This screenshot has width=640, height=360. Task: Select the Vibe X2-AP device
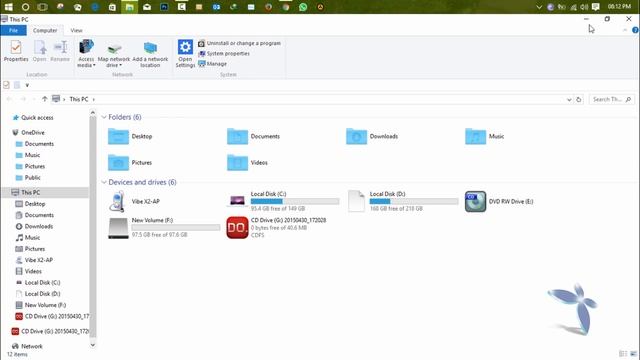click(134, 201)
